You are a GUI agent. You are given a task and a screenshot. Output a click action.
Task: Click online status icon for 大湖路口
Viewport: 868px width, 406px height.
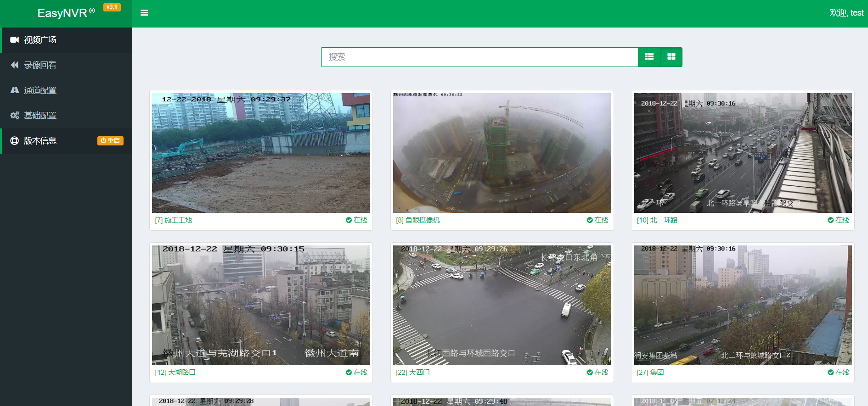coord(349,373)
